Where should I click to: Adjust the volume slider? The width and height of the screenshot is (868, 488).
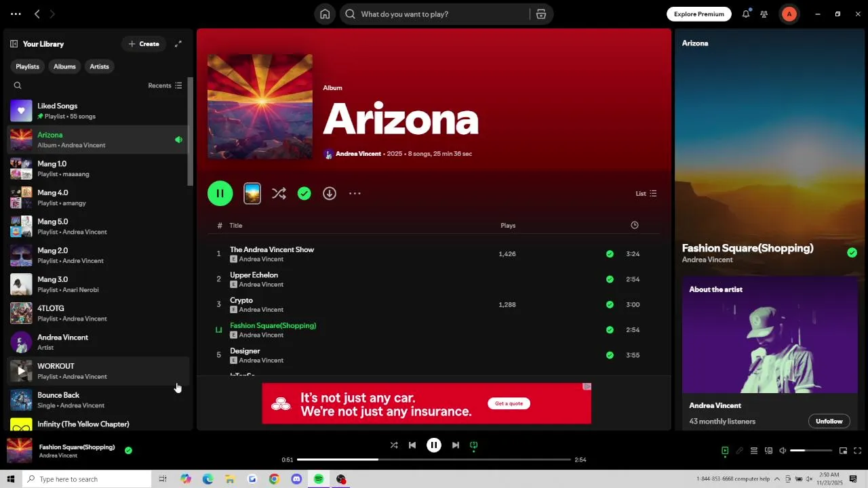(811, 451)
